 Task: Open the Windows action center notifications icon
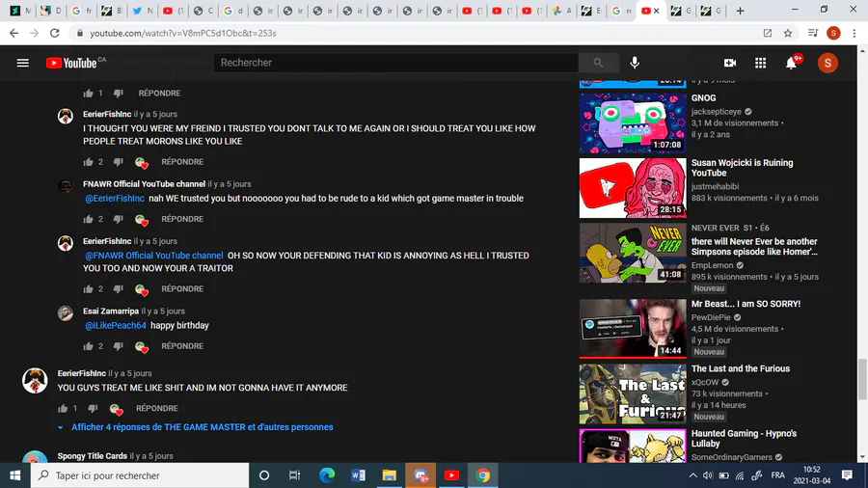847,475
